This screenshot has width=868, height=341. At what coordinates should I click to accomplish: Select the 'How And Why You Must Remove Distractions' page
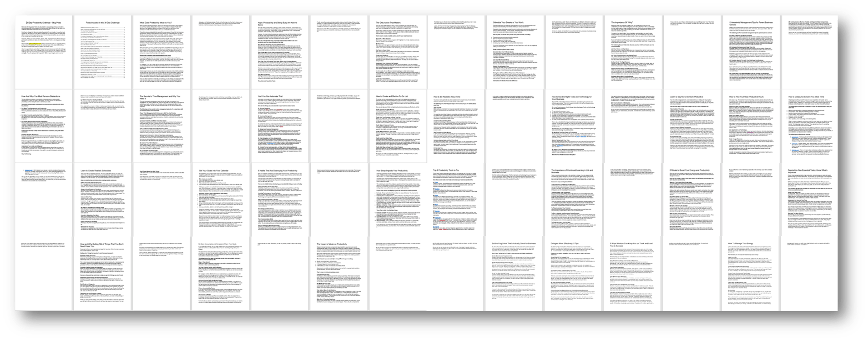(x=44, y=126)
